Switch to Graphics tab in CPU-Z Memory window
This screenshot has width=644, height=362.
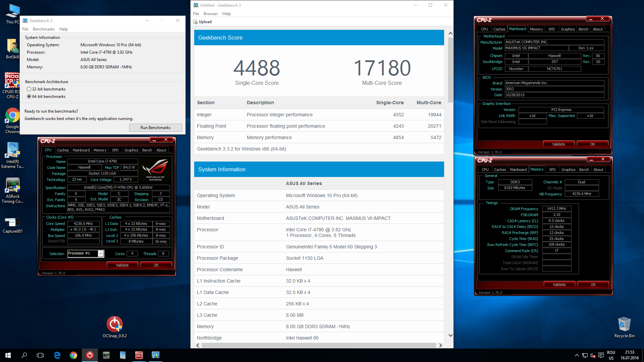[568, 170]
